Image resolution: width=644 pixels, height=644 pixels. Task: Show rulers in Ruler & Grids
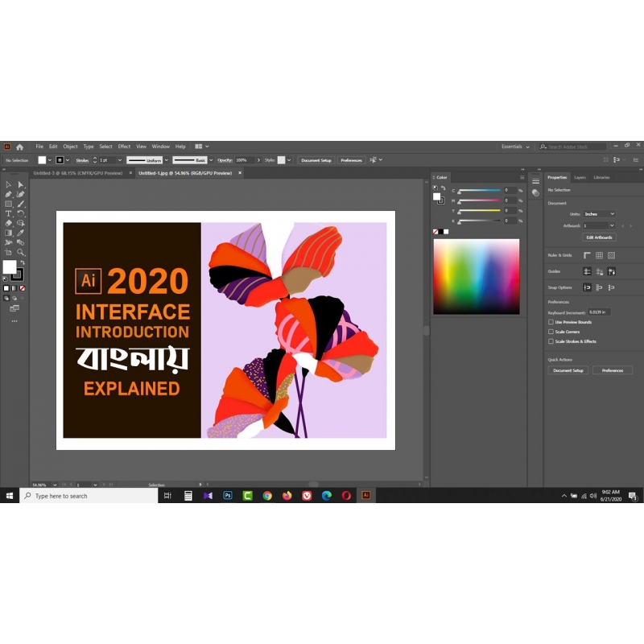(x=587, y=255)
